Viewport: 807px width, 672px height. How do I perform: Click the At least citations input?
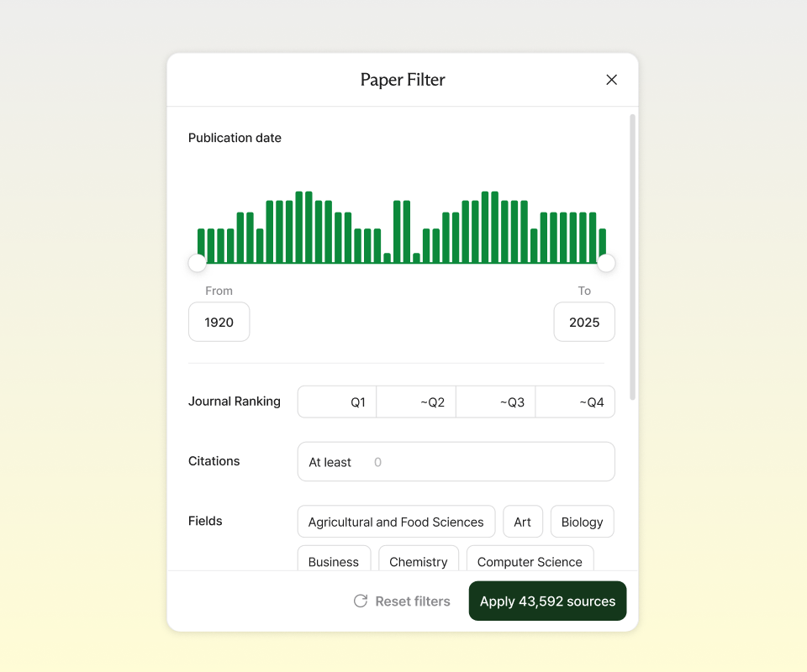[456, 461]
